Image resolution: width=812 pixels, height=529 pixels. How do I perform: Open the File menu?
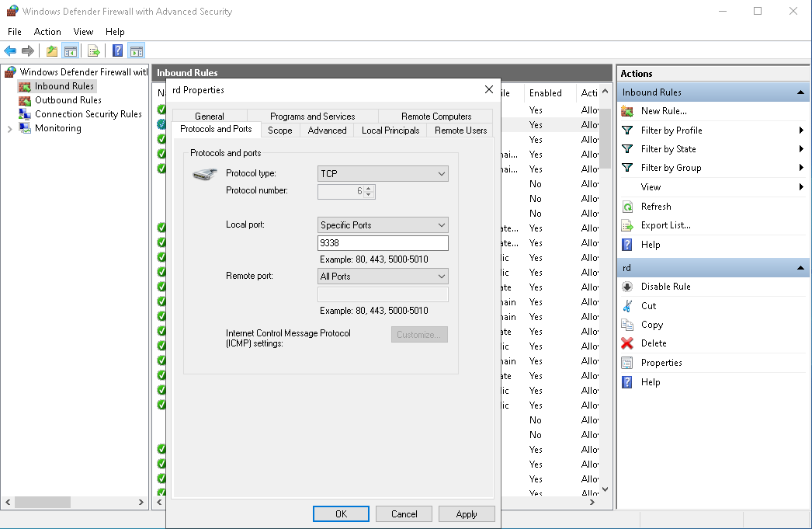coord(15,32)
